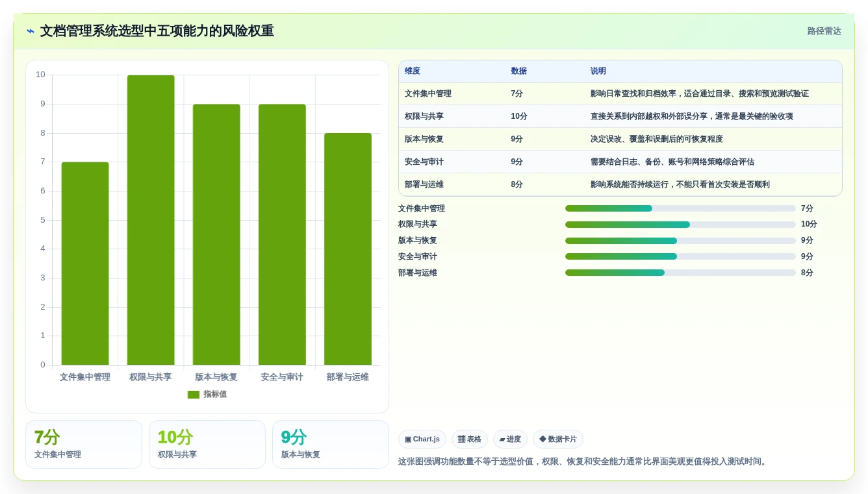
Task: Click the 部署与运维 table row cell
Action: [x=424, y=185]
